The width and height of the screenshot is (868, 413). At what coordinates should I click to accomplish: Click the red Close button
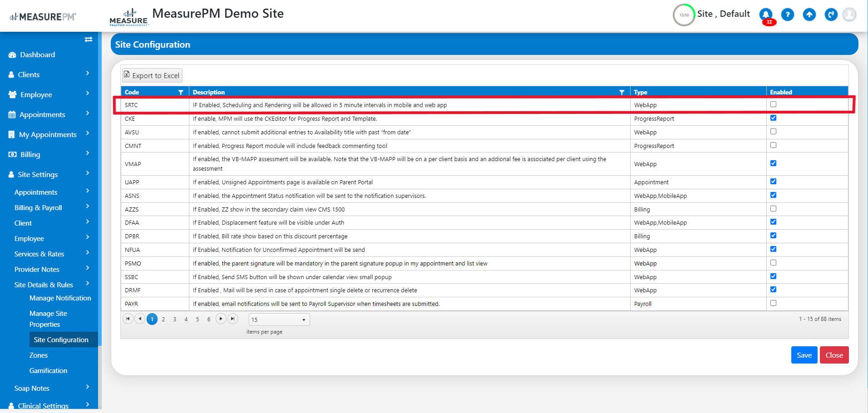point(834,355)
